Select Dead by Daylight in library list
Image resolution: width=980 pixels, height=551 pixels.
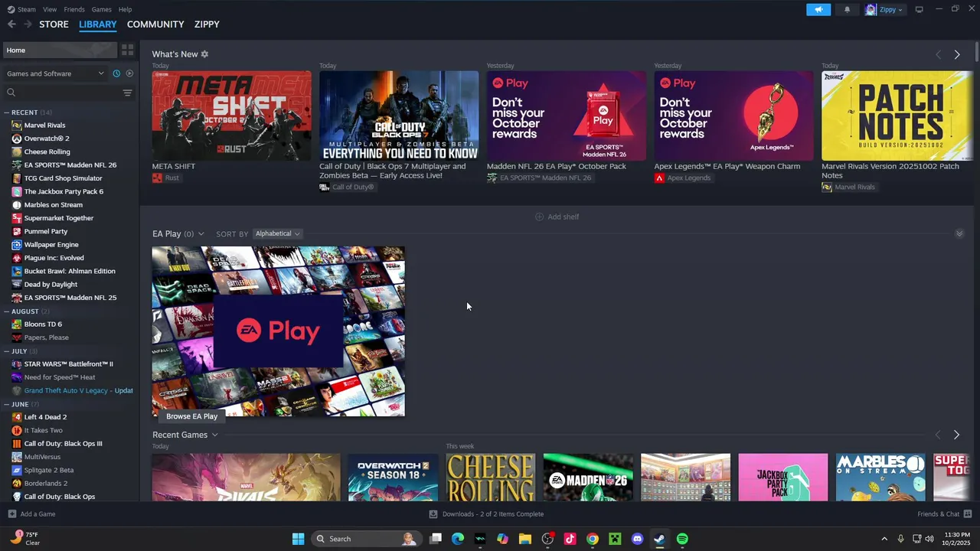51,284
